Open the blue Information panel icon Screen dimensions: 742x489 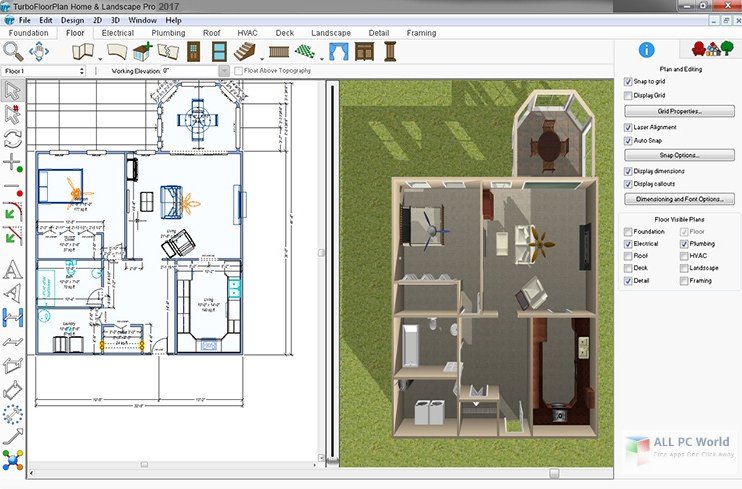[x=646, y=50]
